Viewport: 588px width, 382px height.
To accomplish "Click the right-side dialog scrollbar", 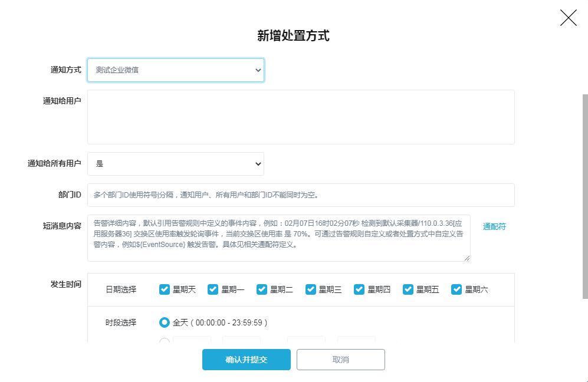I will pos(584,177).
